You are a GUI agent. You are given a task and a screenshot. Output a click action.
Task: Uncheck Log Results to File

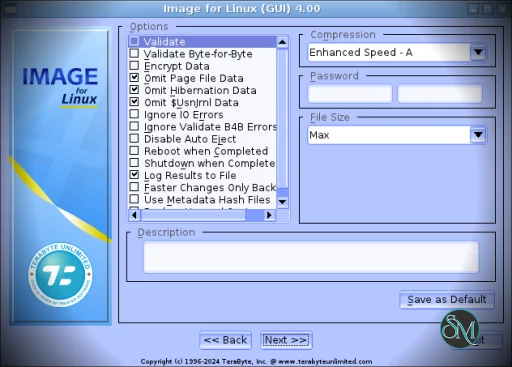tap(134, 175)
